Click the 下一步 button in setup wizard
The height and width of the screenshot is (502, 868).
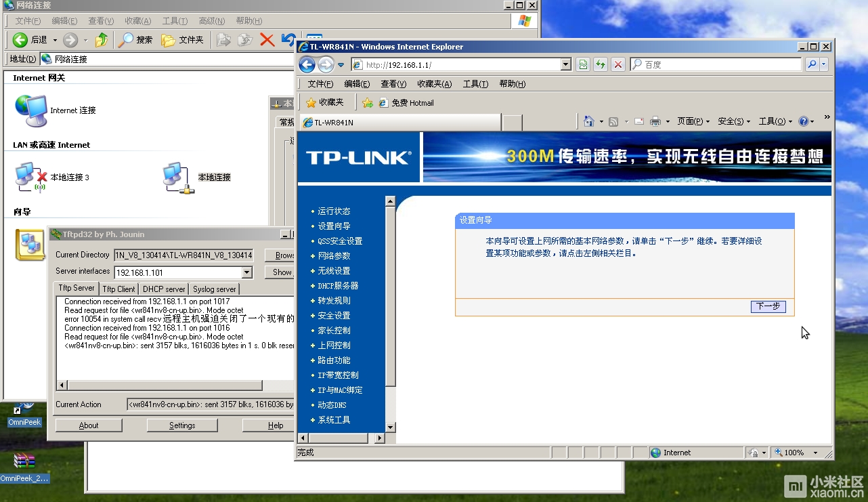coord(768,306)
